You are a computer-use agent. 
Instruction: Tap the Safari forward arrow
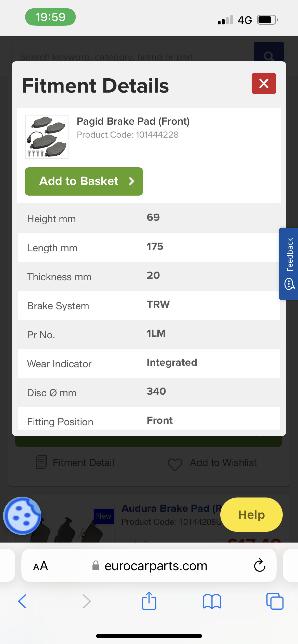(87, 601)
